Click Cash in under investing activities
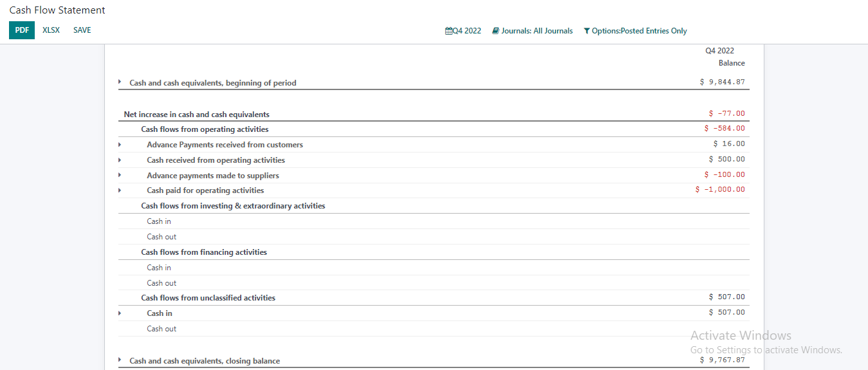This screenshot has height=370, width=868. (x=159, y=221)
